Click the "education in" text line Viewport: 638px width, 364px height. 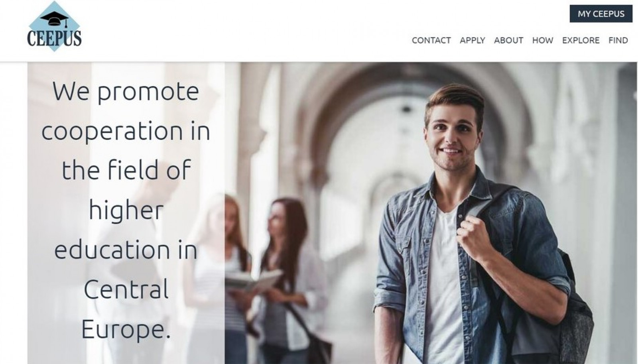tap(126, 249)
